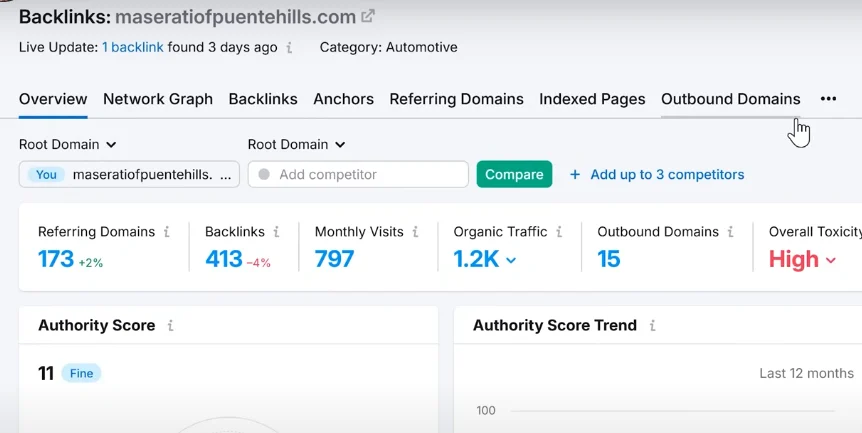The image size is (862, 433).
Task: Click the 173 referring domains value
Action: (x=56, y=259)
